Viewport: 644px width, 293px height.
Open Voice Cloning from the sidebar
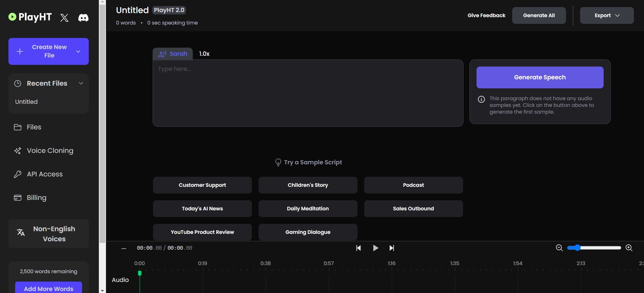50,151
